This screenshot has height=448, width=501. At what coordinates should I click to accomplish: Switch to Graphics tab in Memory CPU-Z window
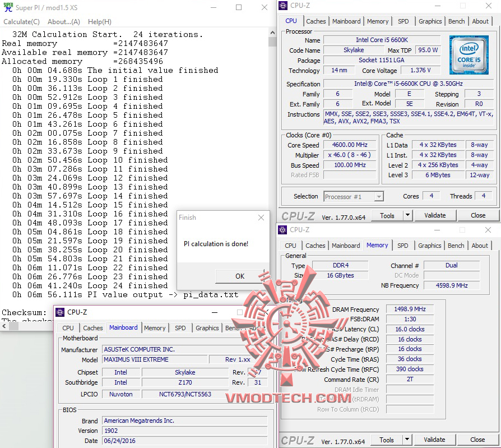[x=429, y=246]
